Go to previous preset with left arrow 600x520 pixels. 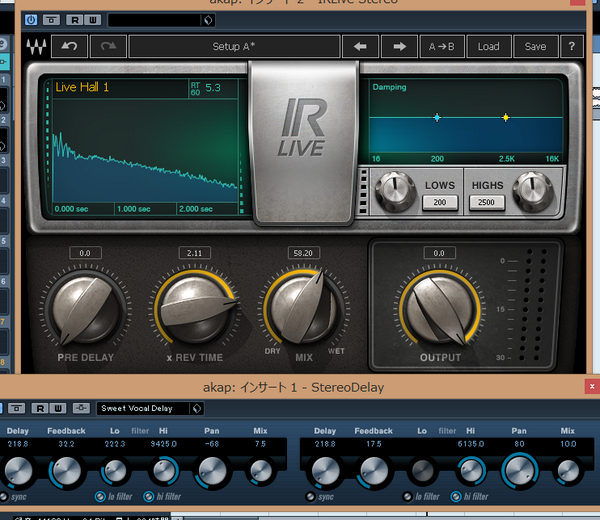pos(360,47)
